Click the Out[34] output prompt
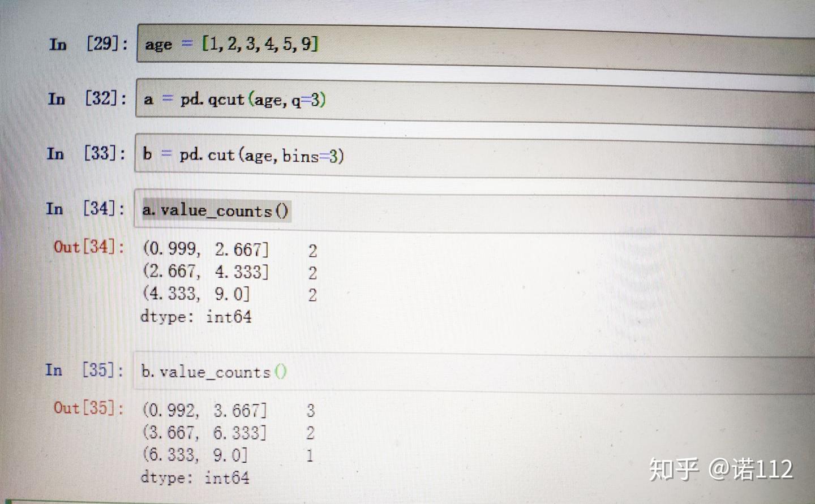The height and width of the screenshot is (504, 815). [89, 246]
